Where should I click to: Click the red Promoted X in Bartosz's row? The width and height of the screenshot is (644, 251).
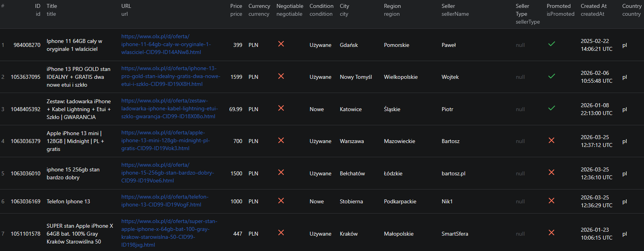pos(551,140)
